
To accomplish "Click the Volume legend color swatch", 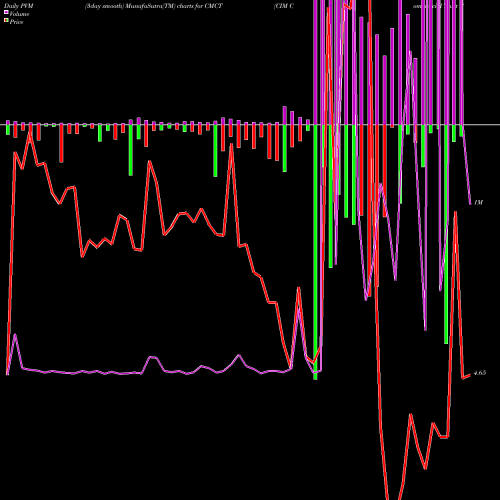I will (6, 12).
